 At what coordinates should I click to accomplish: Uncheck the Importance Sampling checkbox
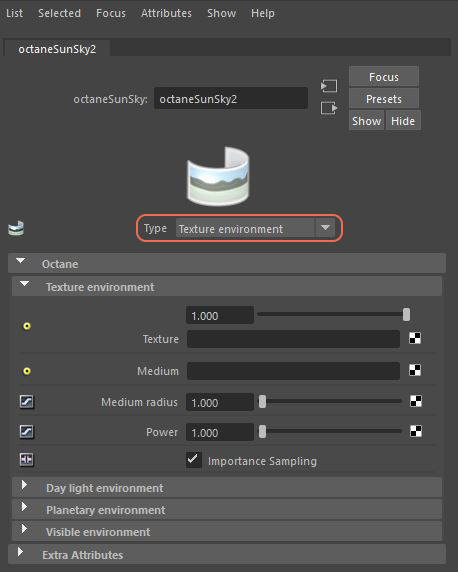pyautogui.click(x=193, y=460)
